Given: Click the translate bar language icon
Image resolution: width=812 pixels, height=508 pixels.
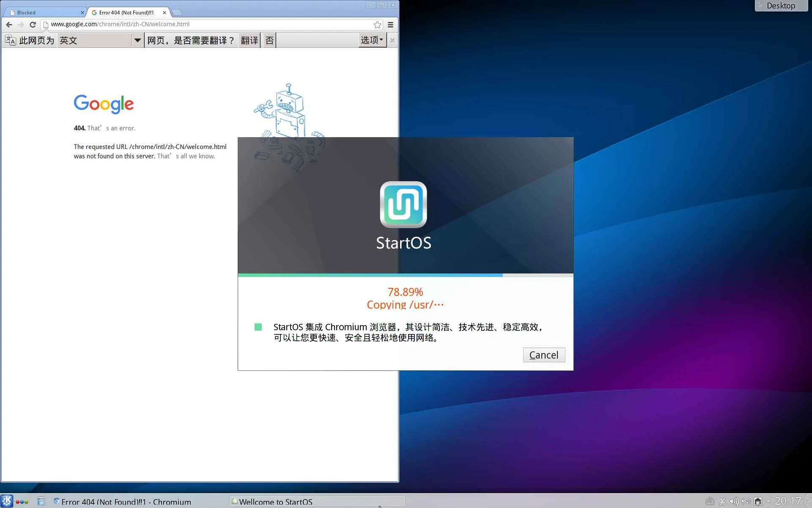Looking at the screenshot, I should point(11,40).
